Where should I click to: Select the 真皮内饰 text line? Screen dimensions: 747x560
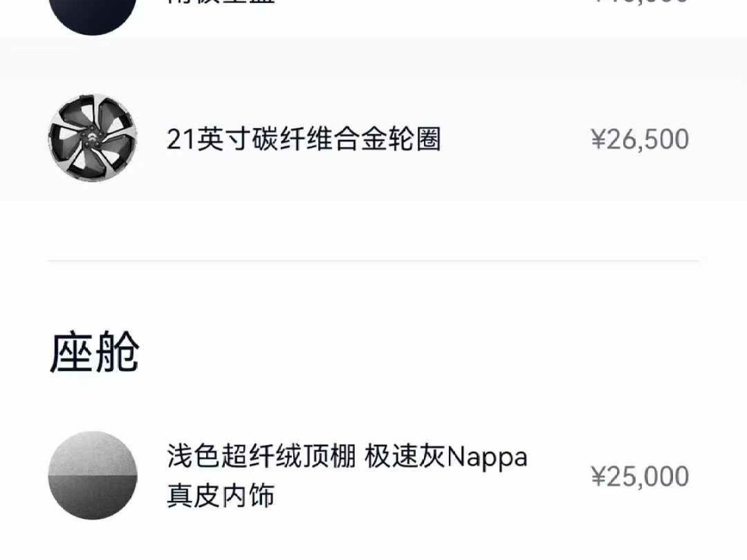(220, 496)
